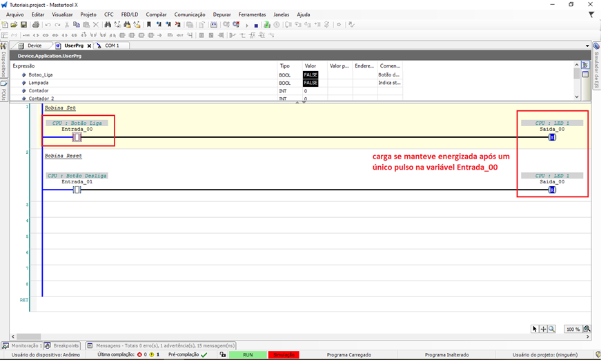Click the Find binoculars icon
Screen dimensions: 610x364
click(x=108, y=25)
